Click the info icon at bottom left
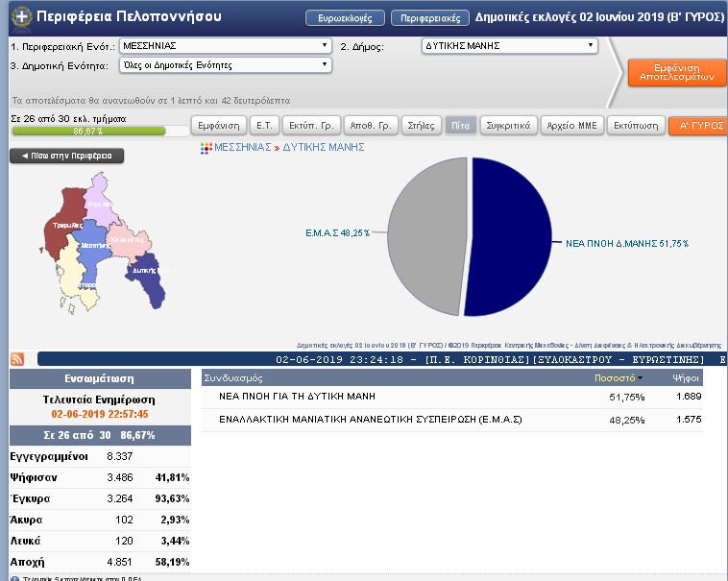The width and height of the screenshot is (728, 581). click(14, 579)
